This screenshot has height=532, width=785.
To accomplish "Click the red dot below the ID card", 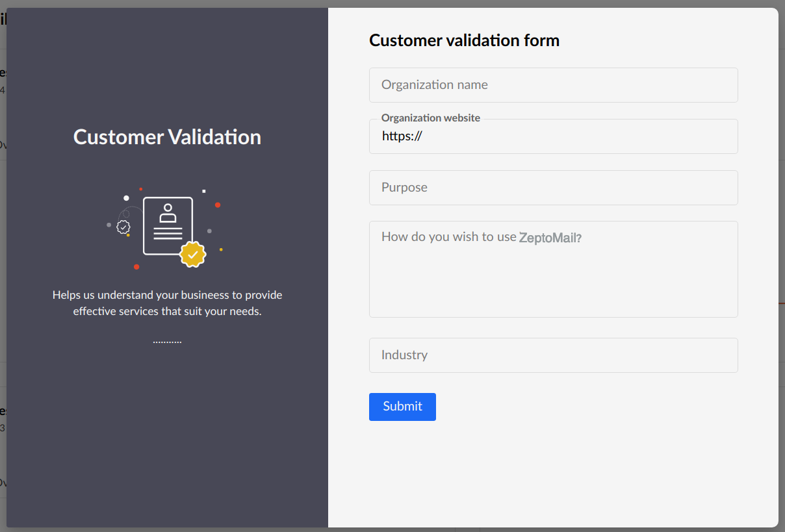I will [136, 266].
